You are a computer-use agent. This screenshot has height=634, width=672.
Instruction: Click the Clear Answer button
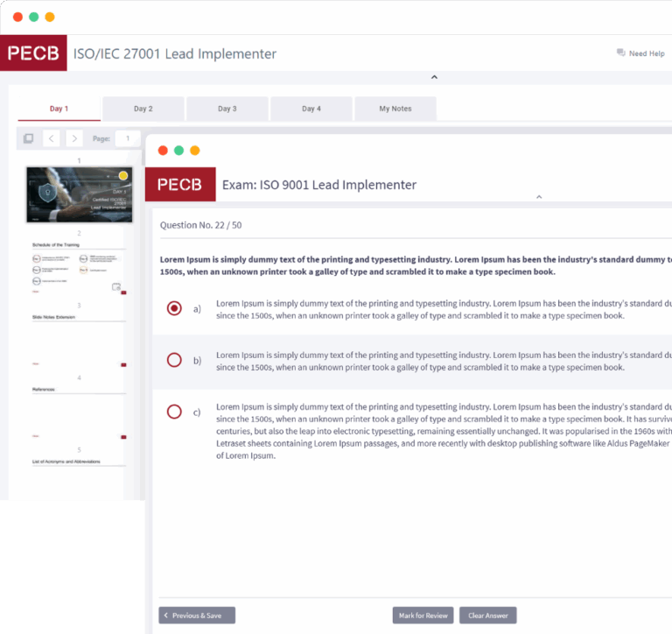(487, 616)
